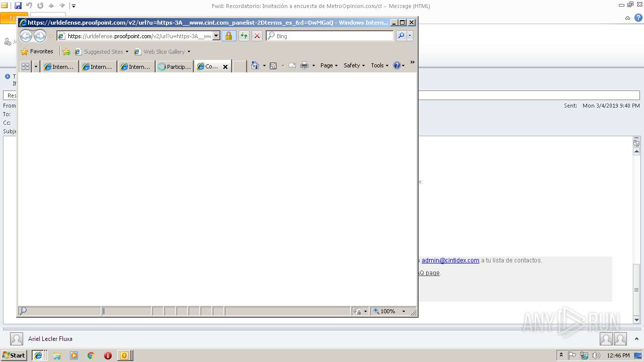Expand the Print options dropdown arrow
Image resolution: width=644 pixels, height=362 pixels.
point(313,65)
